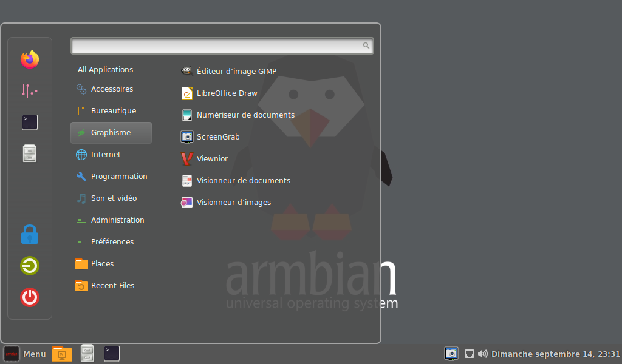
Task: Launch Visionneur d'images
Action: [226, 203]
